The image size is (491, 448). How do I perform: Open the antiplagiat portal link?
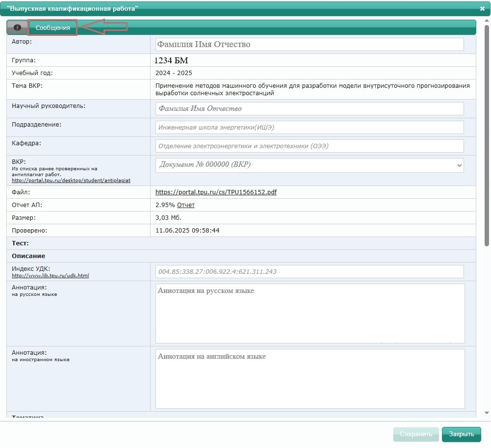[71, 181]
